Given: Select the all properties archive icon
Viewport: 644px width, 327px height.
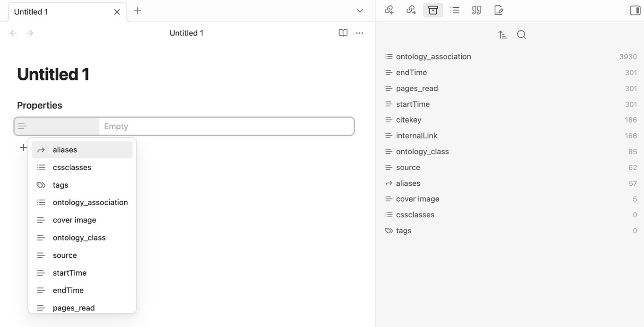Looking at the screenshot, I should click(433, 10).
